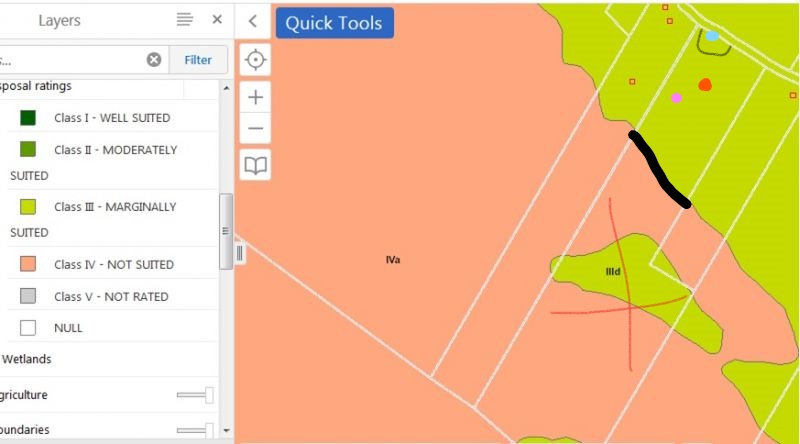Click the layer list scroll down arrow

pos(227,431)
